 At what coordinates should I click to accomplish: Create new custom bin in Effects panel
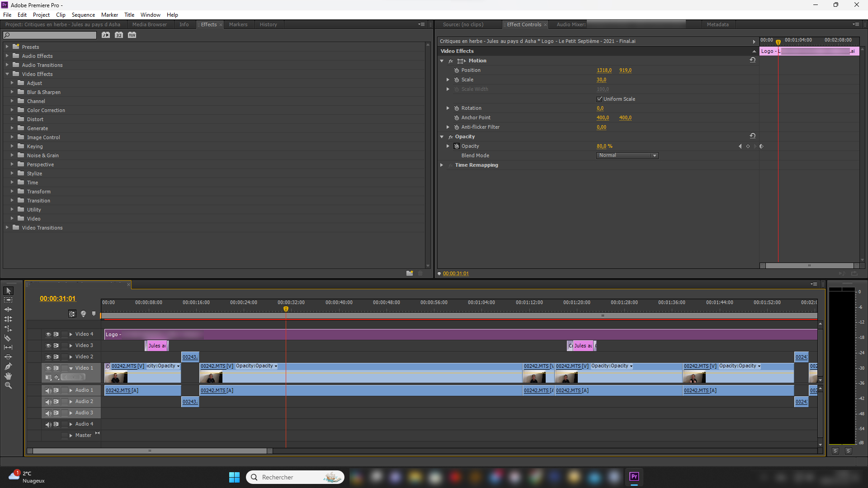click(x=410, y=273)
